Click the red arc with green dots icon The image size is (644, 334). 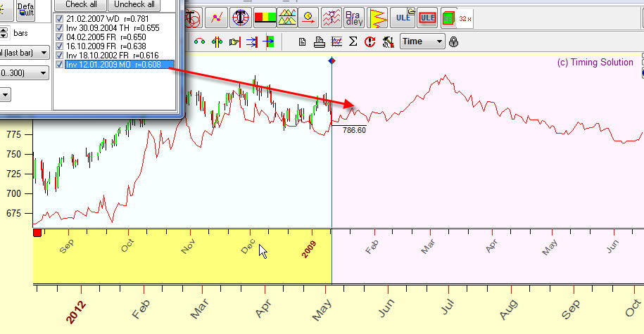(199, 41)
